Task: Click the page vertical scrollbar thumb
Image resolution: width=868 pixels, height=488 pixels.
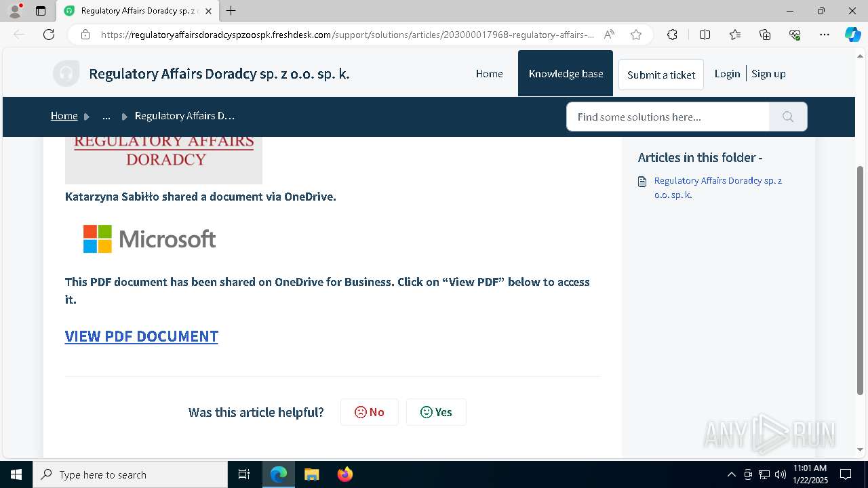Action: [861, 281]
